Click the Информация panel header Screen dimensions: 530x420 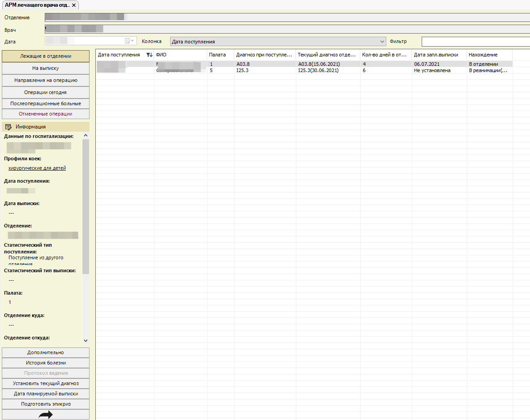[x=46, y=127]
